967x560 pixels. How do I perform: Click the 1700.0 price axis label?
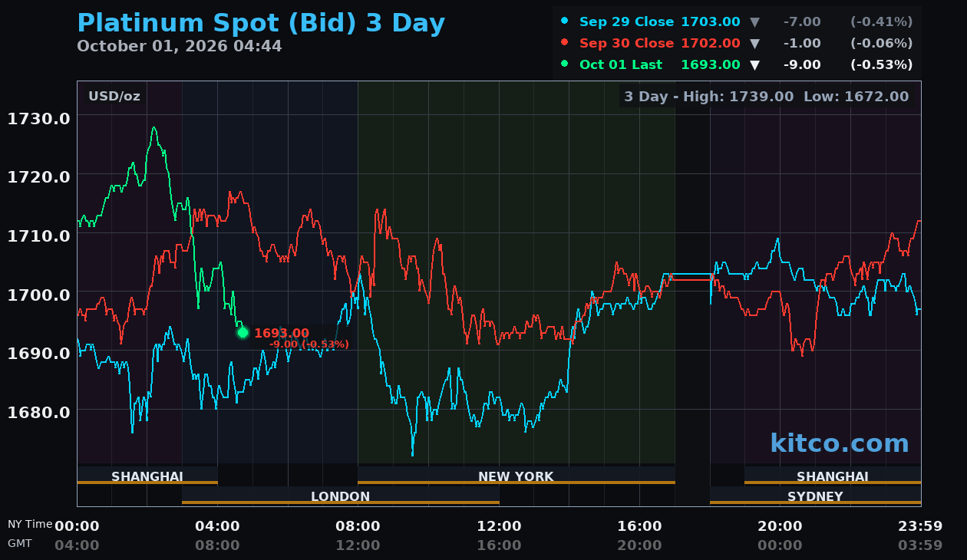39,295
